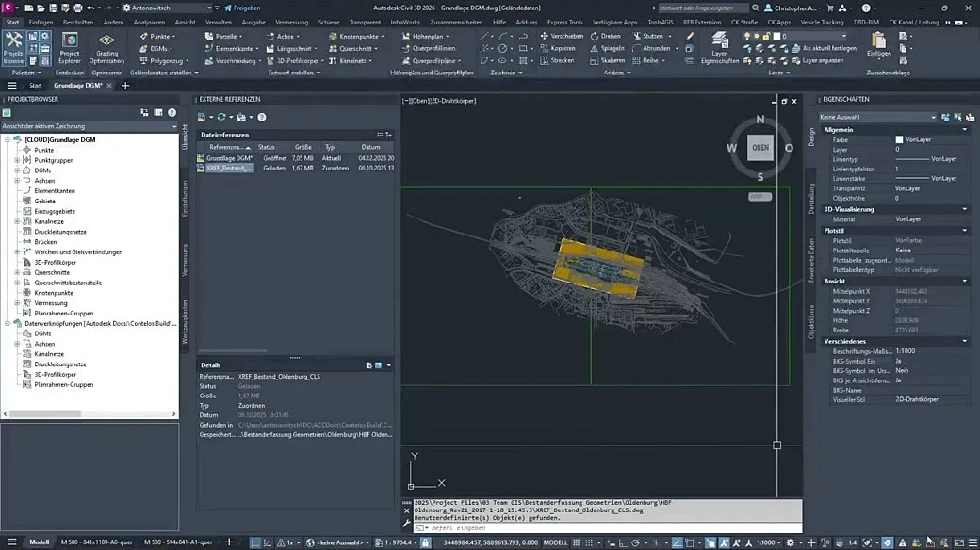
Task: Click Querprofillinien in the ribbon
Action: [429, 48]
